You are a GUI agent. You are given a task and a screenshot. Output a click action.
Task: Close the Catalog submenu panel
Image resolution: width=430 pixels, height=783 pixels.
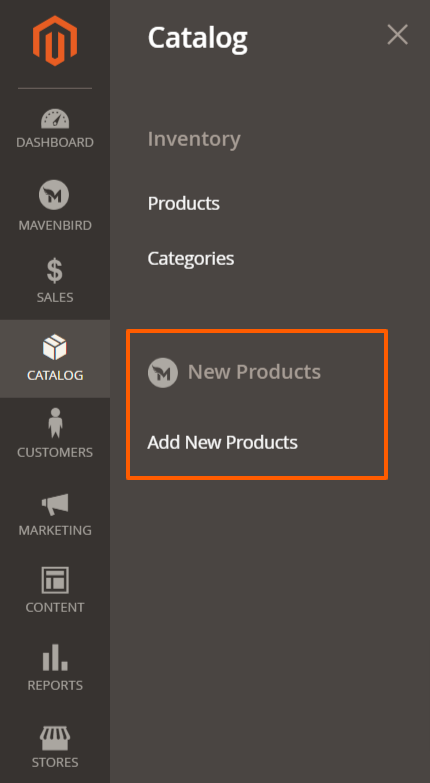398,35
